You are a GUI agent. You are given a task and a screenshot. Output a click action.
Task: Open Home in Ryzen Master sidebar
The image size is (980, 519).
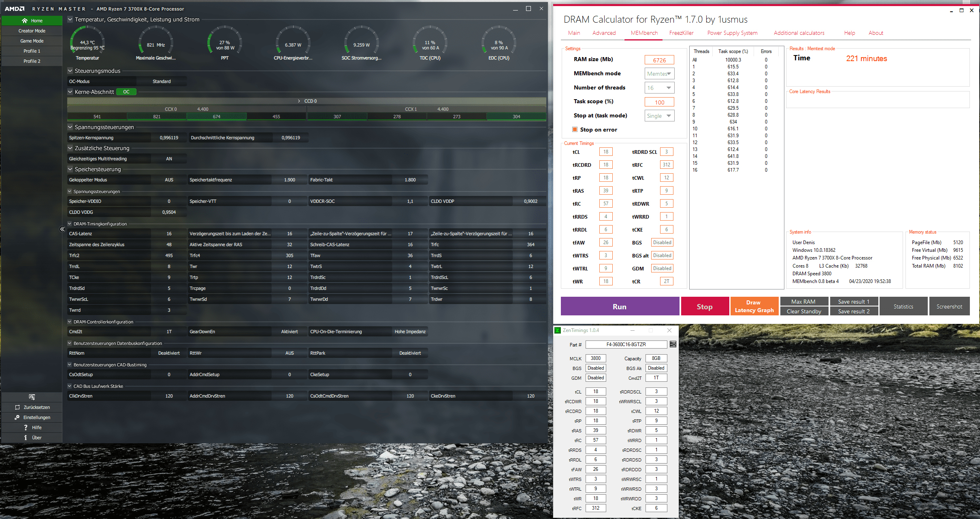[32, 21]
